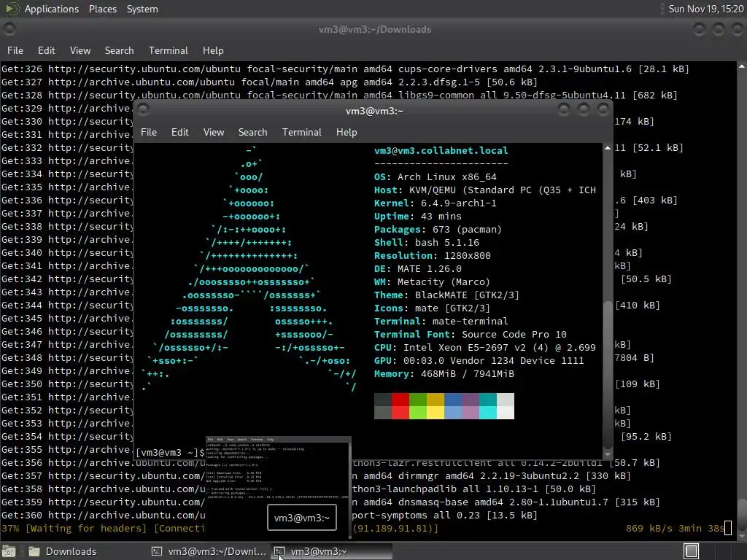Screen dimensions: 747x560
Task: Close the vm3@vm3:~/Downloads terminal window
Action: (738, 29)
